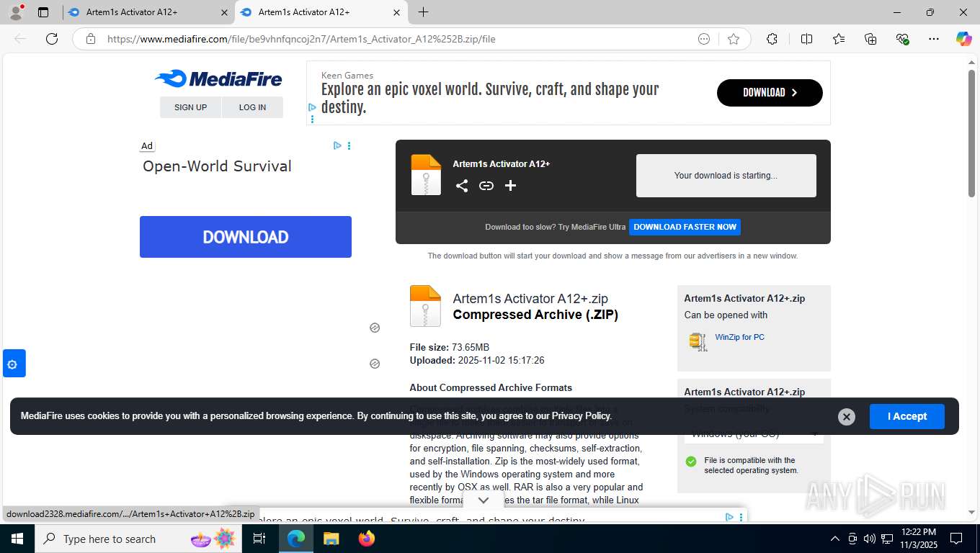Add file to MediaFire account plus icon
This screenshot has width=980, height=553.
[510, 186]
